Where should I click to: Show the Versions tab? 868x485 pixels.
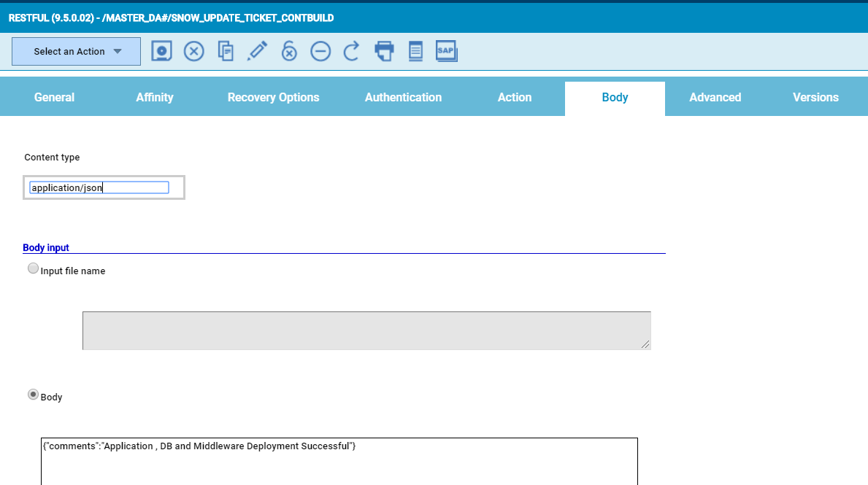815,98
